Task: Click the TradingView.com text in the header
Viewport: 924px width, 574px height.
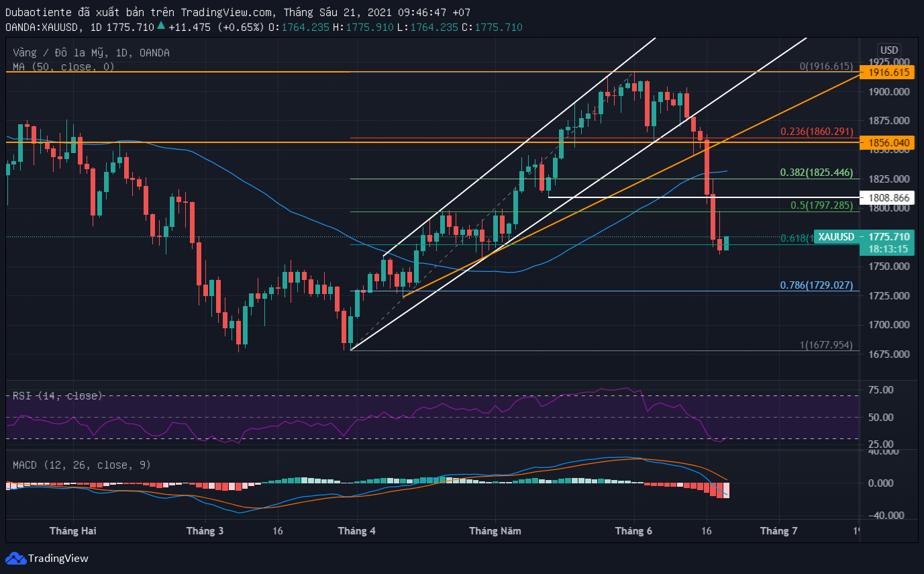Action: (227, 12)
